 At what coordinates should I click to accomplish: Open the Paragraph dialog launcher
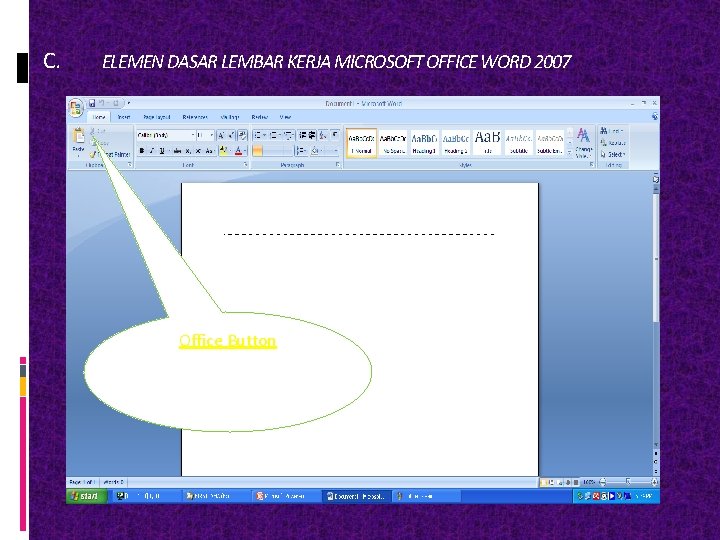(x=338, y=164)
